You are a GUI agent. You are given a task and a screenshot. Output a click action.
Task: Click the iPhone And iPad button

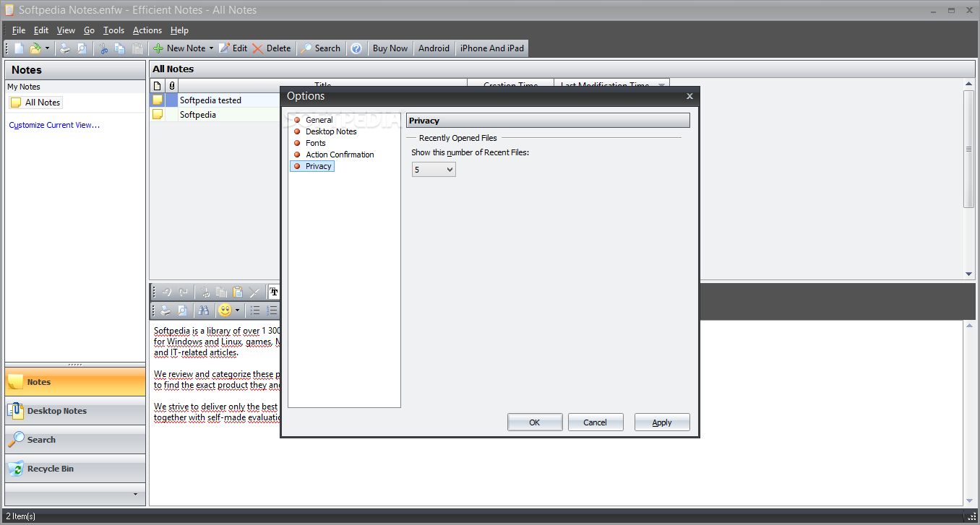[x=492, y=48]
